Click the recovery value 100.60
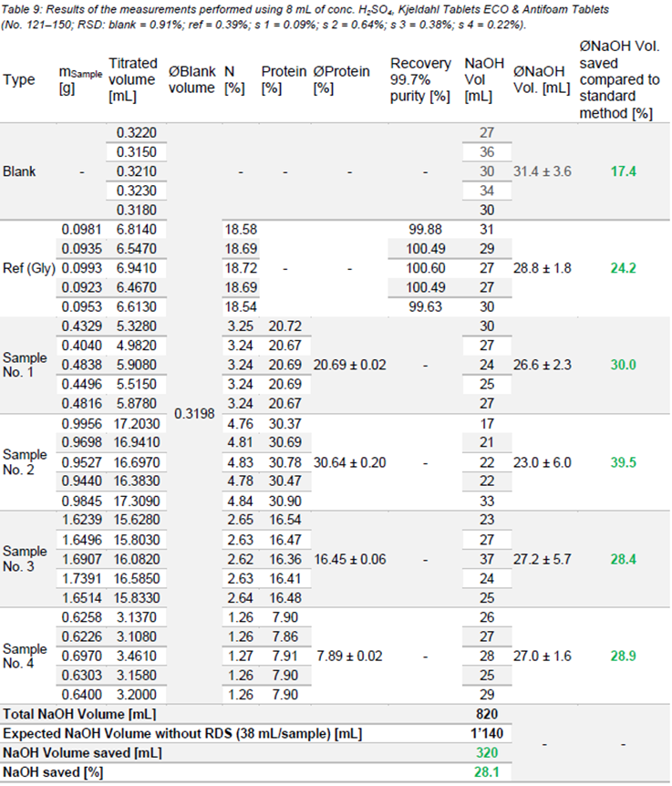Screen dimensions: 672x786 coord(424,268)
